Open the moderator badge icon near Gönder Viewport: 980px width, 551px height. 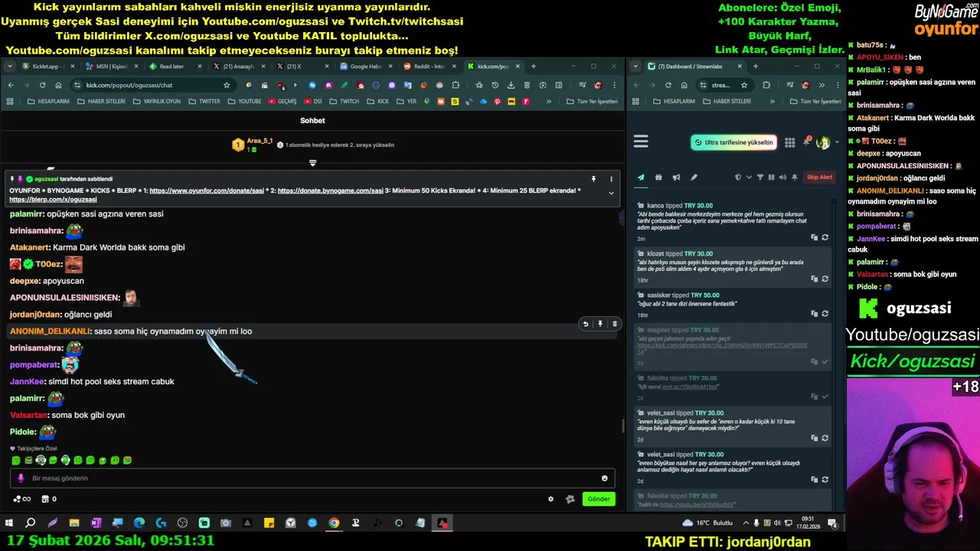[x=570, y=499]
